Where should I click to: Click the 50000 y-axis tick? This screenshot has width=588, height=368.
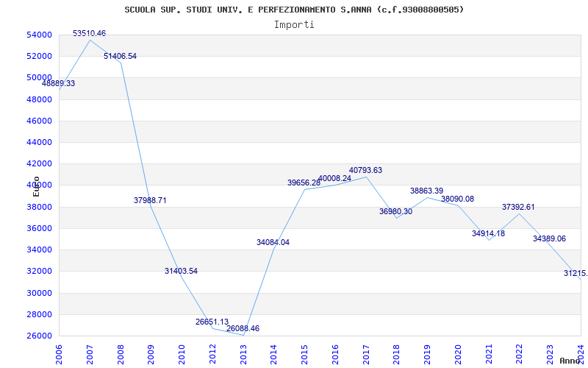(39, 78)
